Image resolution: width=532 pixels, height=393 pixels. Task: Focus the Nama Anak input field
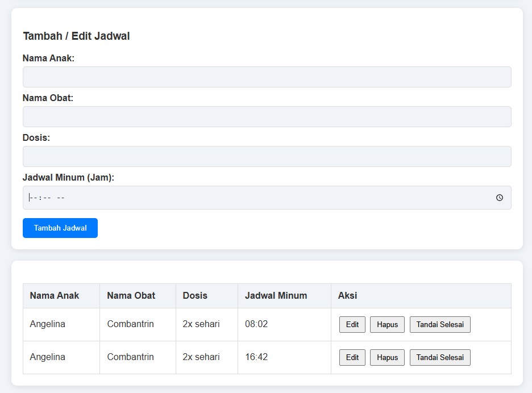pyautogui.click(x=267, y=77)
